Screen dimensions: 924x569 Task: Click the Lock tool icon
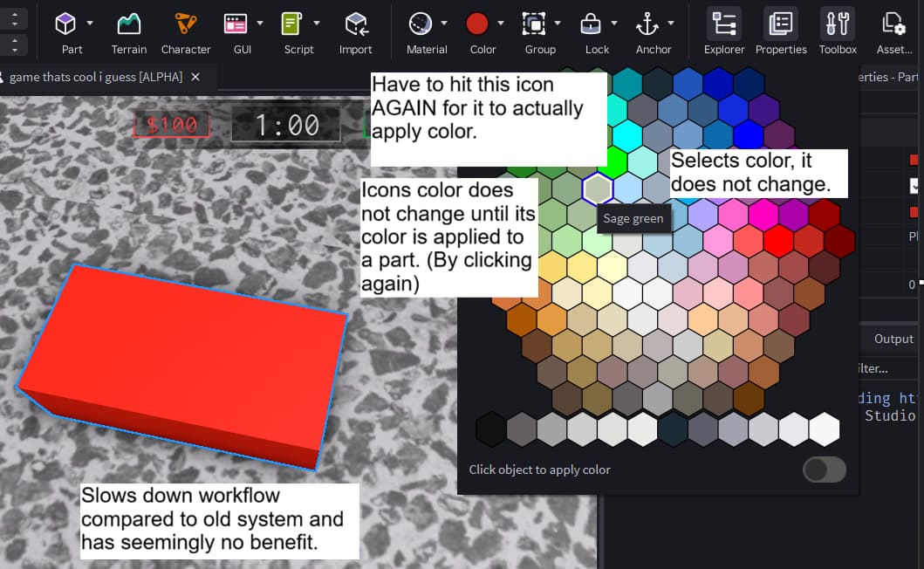point(591,24)
